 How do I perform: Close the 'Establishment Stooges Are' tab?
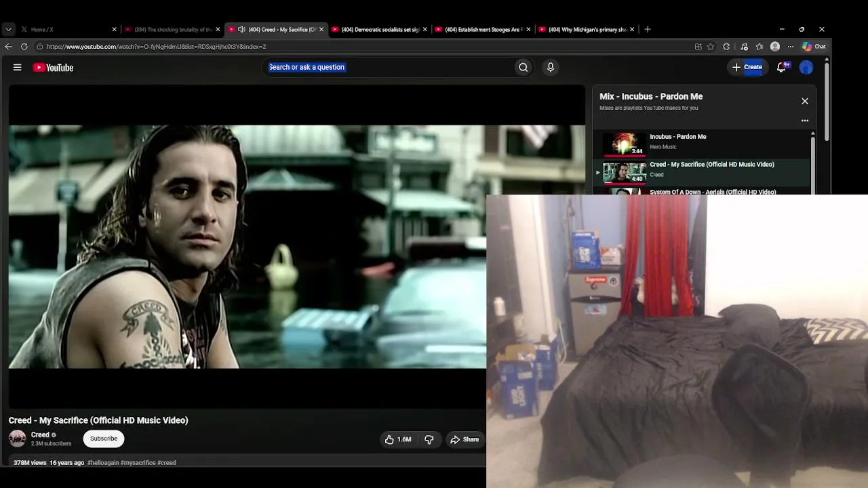coord(528,29)
